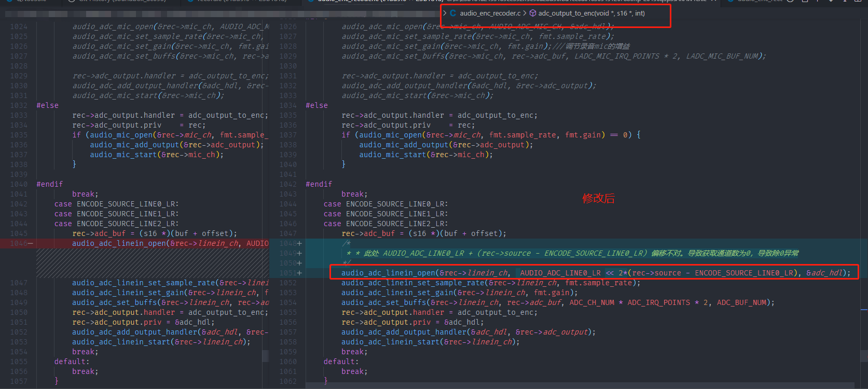Click '#else' on right pane line 1034

tap(317, 105)
